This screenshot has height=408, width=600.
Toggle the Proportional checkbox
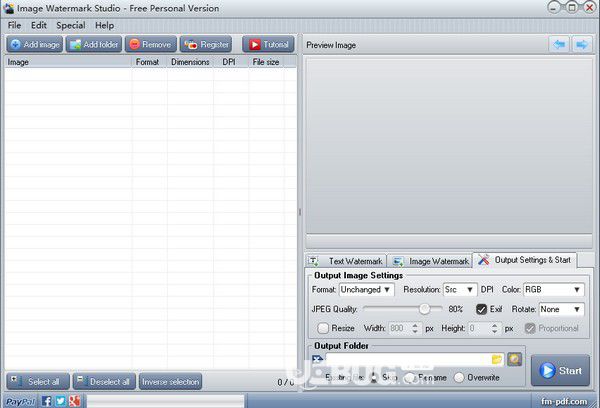point(530,328)
